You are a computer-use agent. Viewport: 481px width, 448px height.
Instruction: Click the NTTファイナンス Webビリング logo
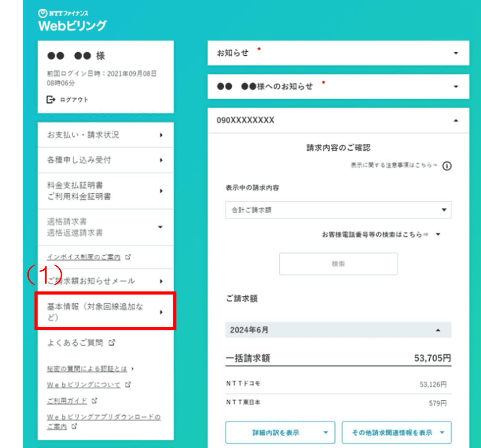(72, 21)
